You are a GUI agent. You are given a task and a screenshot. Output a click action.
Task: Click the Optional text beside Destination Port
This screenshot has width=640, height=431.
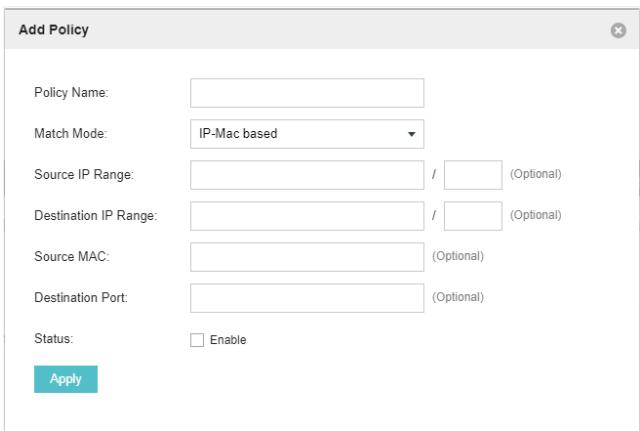[x=458, y=297]
